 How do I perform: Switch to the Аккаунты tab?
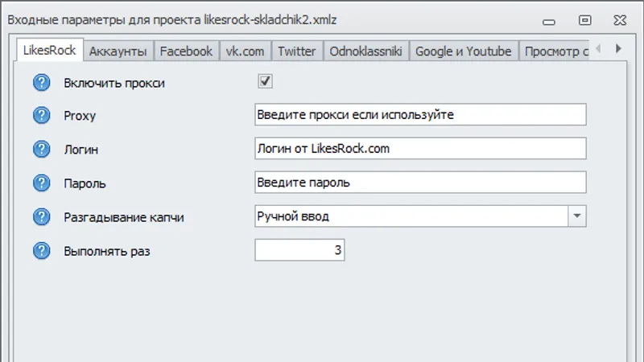coord(118,51)
